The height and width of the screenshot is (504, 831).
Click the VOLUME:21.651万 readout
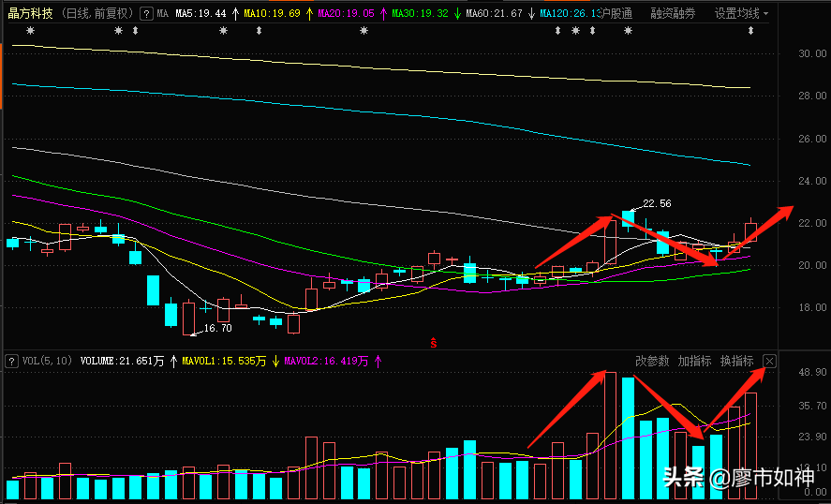point(123,362)
